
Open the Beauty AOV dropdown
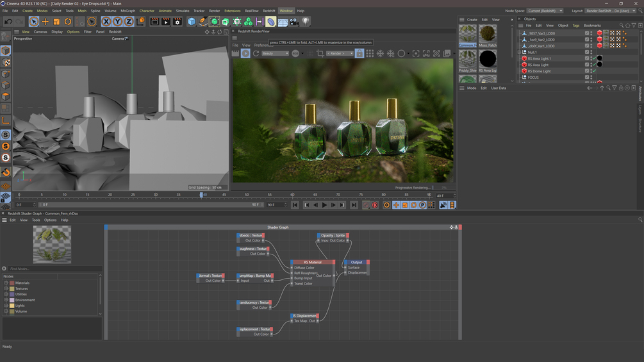[275, 54]
